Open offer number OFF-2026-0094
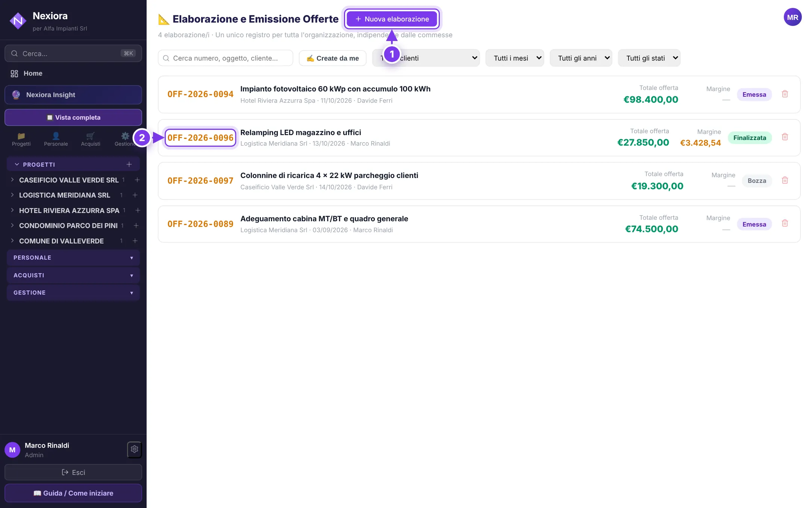The height and width of the screenshot is (508, 812). tap(200, 94)
